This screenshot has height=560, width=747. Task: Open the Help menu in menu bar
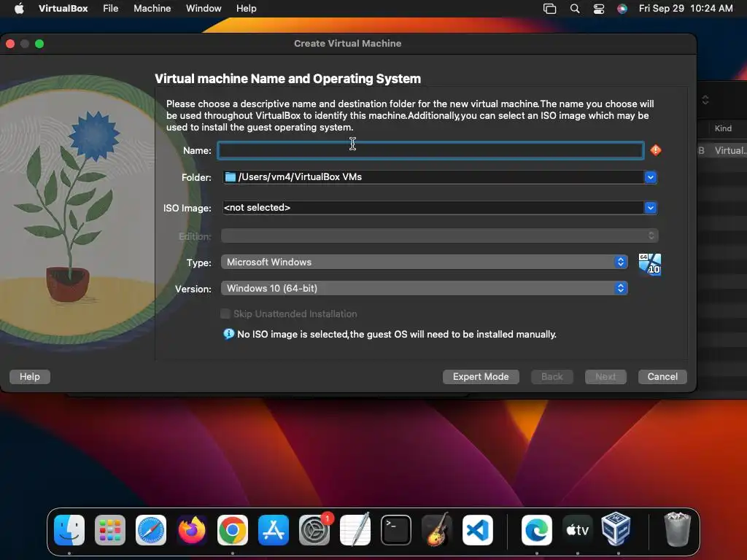247,9
